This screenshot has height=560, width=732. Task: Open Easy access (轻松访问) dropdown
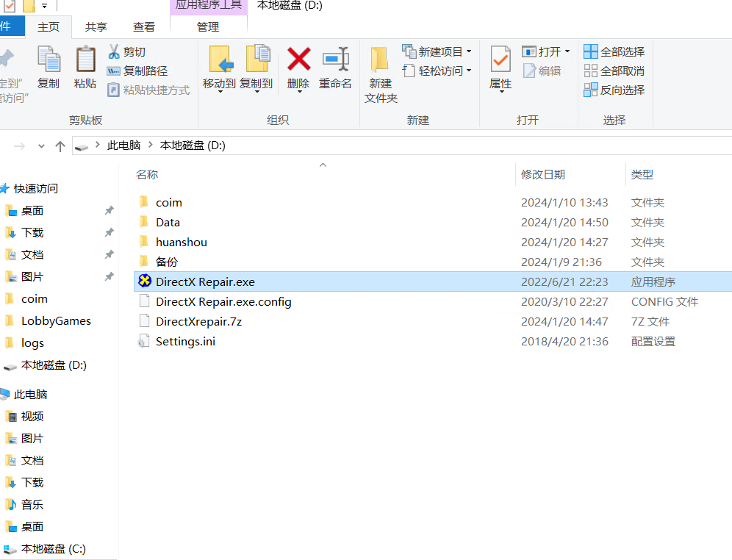[x=437, y=71]
